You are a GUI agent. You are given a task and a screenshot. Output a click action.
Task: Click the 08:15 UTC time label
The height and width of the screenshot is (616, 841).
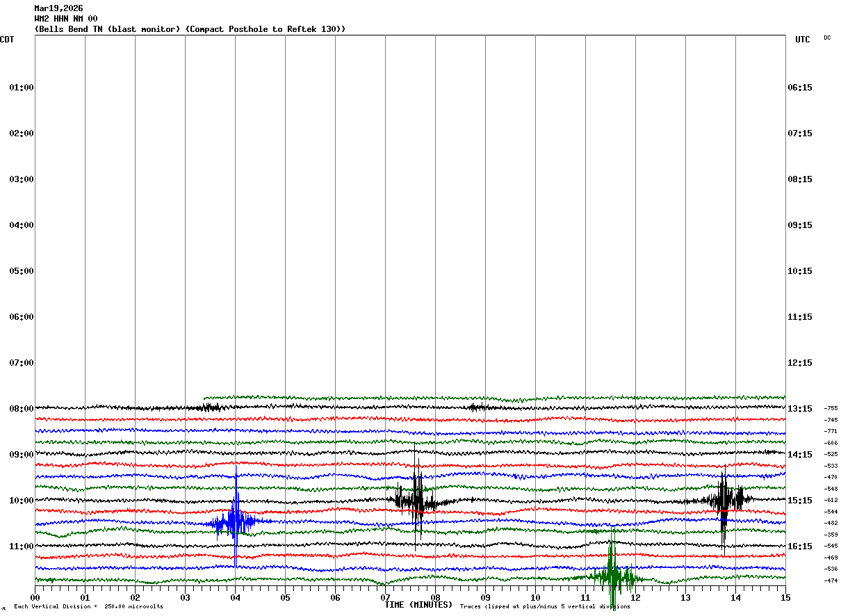point(800,179)
